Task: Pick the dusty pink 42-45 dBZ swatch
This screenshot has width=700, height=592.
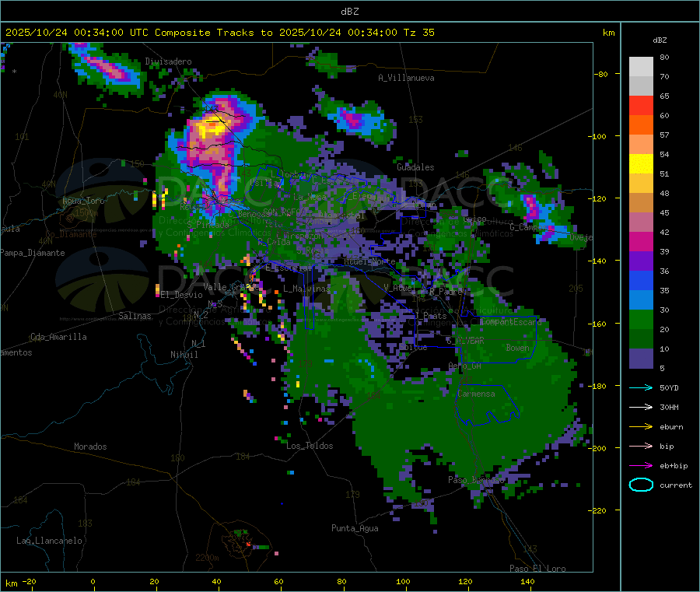Action: pos(641,222)
